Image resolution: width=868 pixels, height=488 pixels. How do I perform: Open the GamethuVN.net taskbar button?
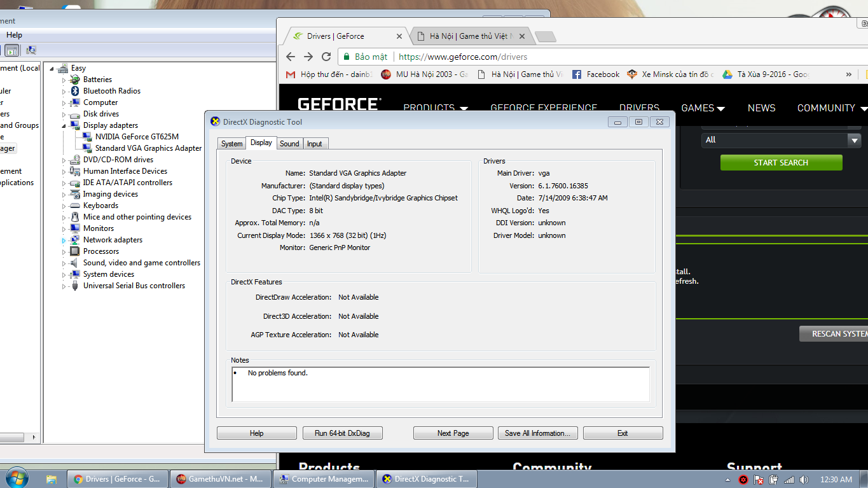(x=220, y=479)
